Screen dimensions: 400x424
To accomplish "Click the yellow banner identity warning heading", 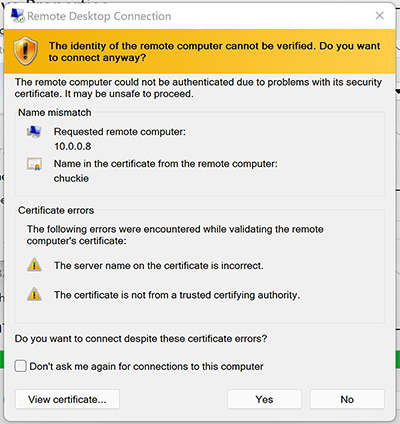I will (x=214, y=52).
